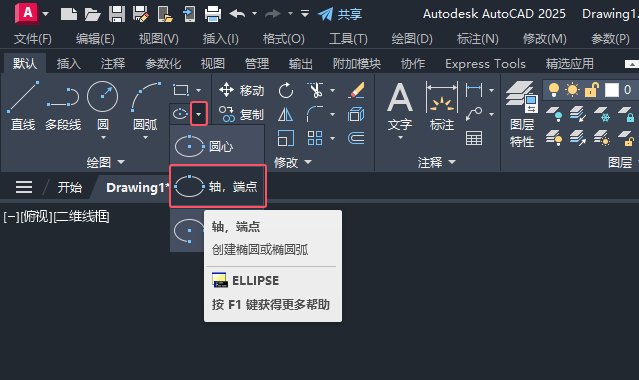
Task: Open the hamburger file tab menu
Action: 24,187
